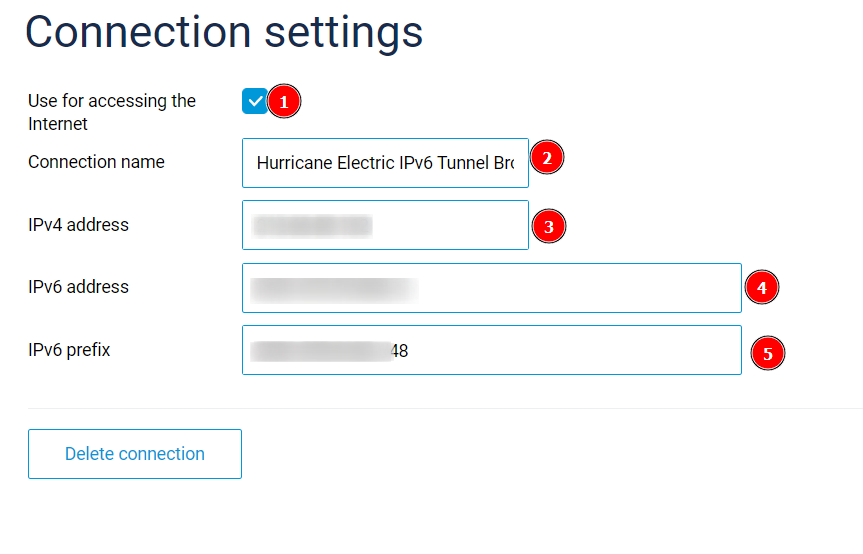The width and height of the screenshot is (863, 554).
Task: Click the horizontal divider above Delete connection
Action: 445,408
